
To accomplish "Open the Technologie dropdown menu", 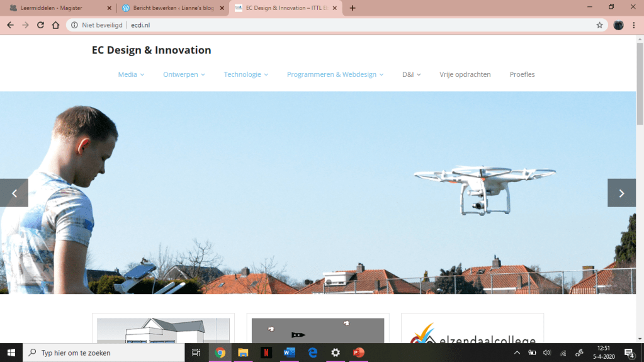I will coord(246,74).
